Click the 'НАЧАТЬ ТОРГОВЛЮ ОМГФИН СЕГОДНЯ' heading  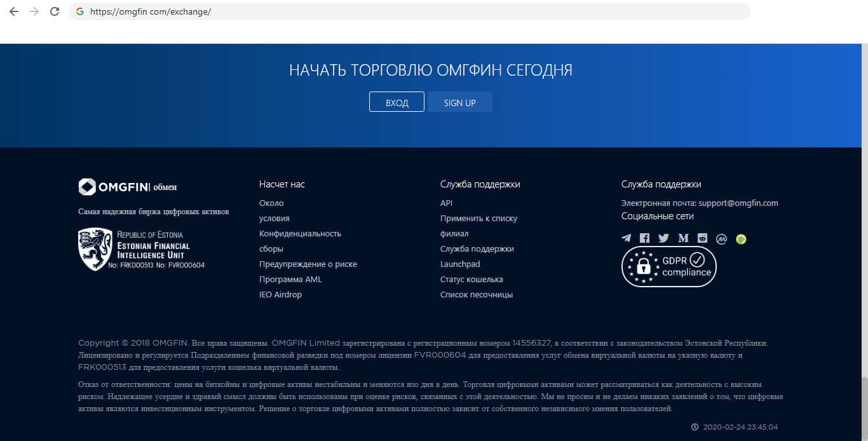click(431, 70)
